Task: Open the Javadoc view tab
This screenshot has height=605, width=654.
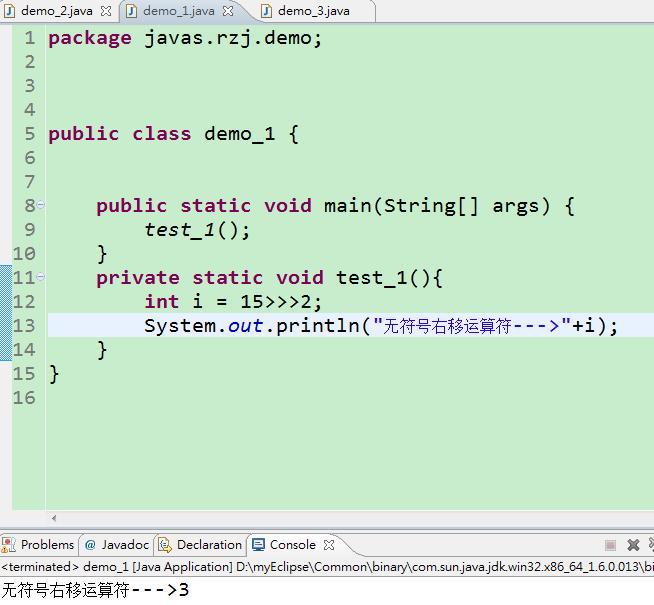Action: pos(124,545)
